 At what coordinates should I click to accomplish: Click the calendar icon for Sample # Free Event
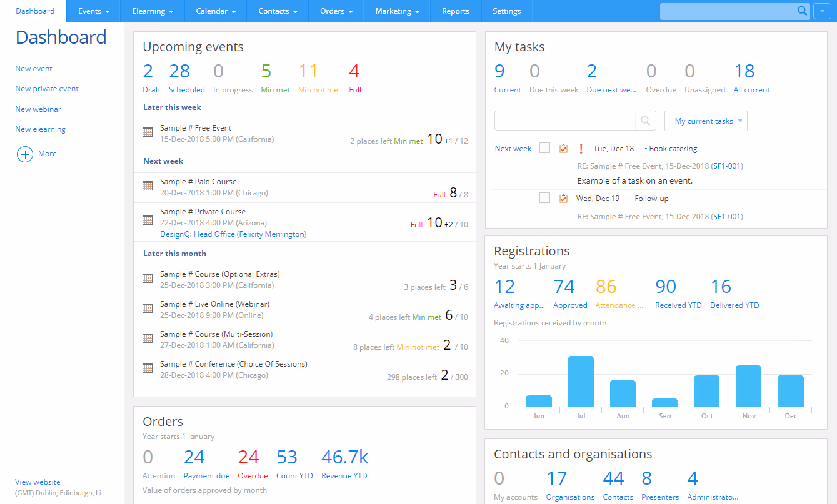[148, 132]
